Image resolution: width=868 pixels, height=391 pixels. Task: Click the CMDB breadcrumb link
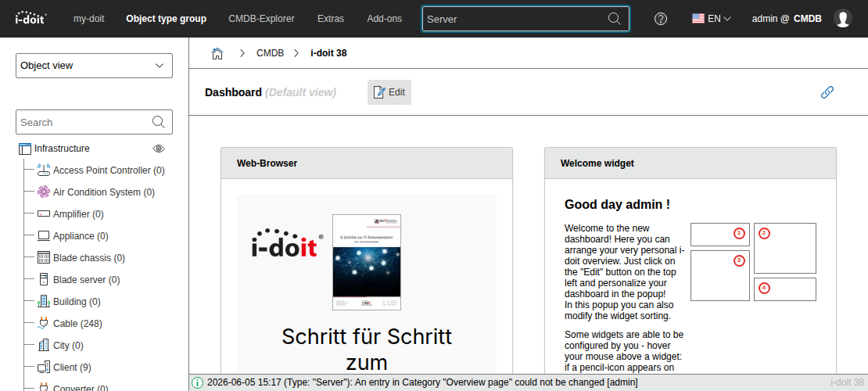coord(270,53)
